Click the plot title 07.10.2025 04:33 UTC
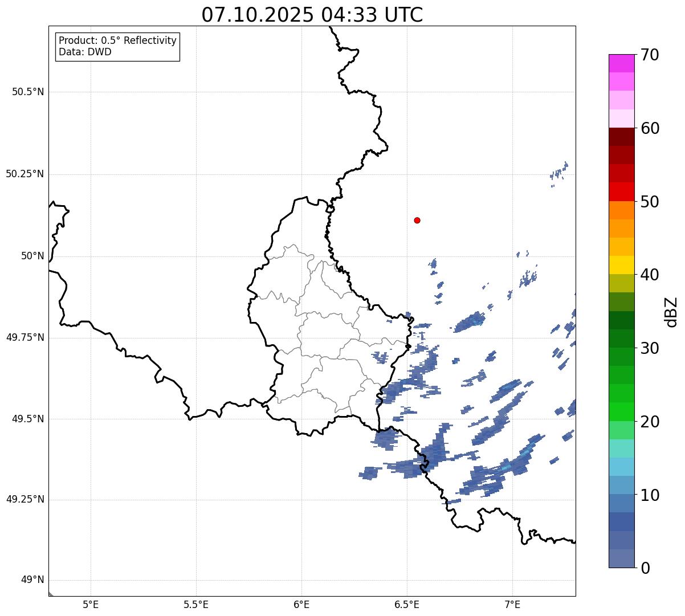This screenshot has width=685, height=616. [x=312, y=15]
